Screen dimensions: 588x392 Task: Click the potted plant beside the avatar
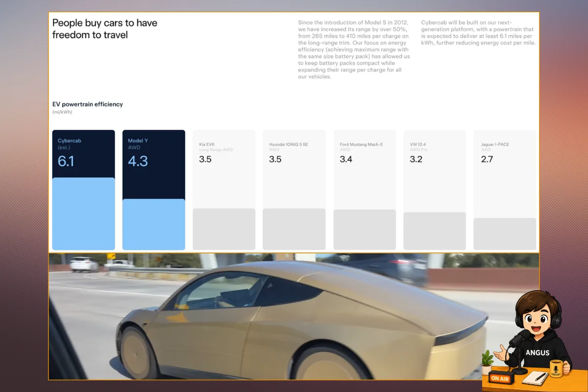(x=487, y=363)
